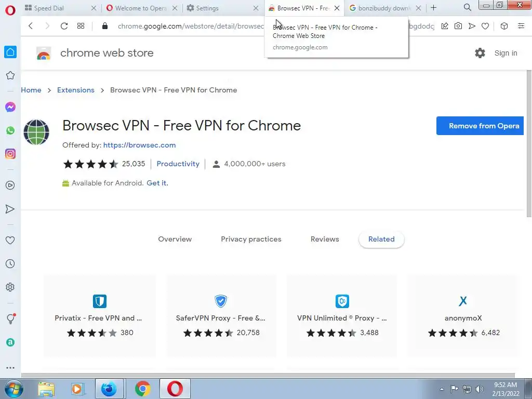The height and width of the screenshot is (399, 532).
Task: Open the Windows Start button
Action: [14, 389]
